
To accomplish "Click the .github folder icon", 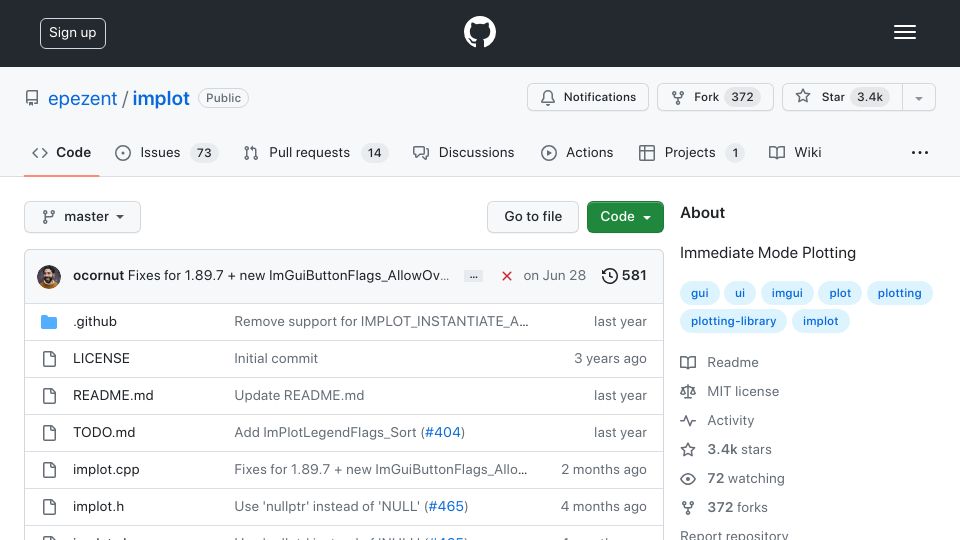I will click(x=49, y=321).
